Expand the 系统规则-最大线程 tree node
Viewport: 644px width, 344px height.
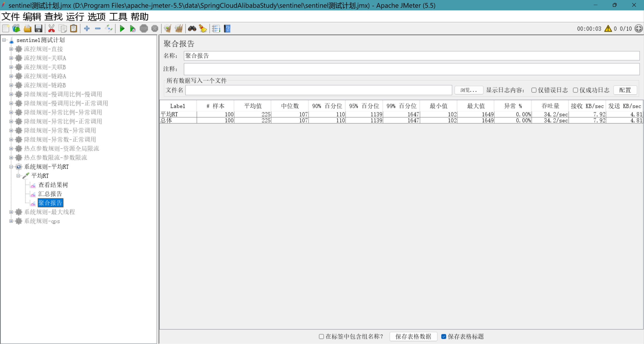pos(11,212)
